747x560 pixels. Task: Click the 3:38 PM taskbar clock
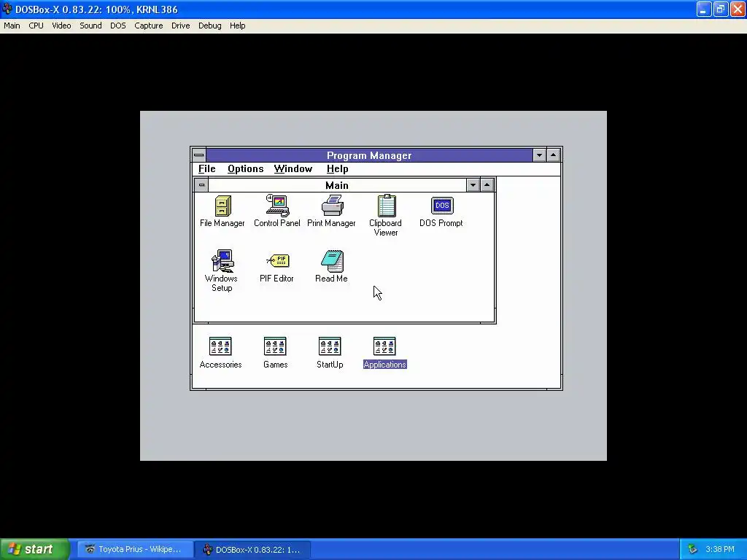[720, 550]
